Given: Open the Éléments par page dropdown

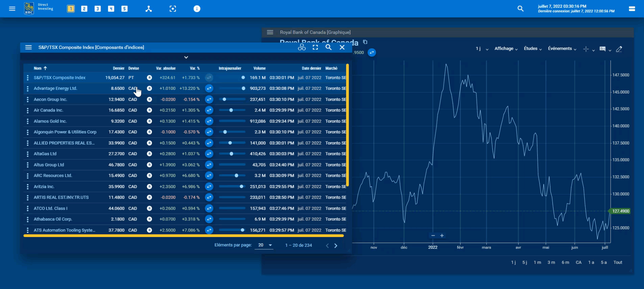Looking at the screenshot, I should [x=265, y=245].
